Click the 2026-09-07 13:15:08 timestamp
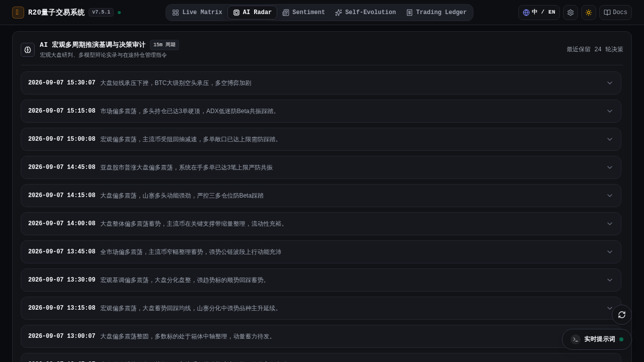This screenshot has width=644, height=362. 62,308
